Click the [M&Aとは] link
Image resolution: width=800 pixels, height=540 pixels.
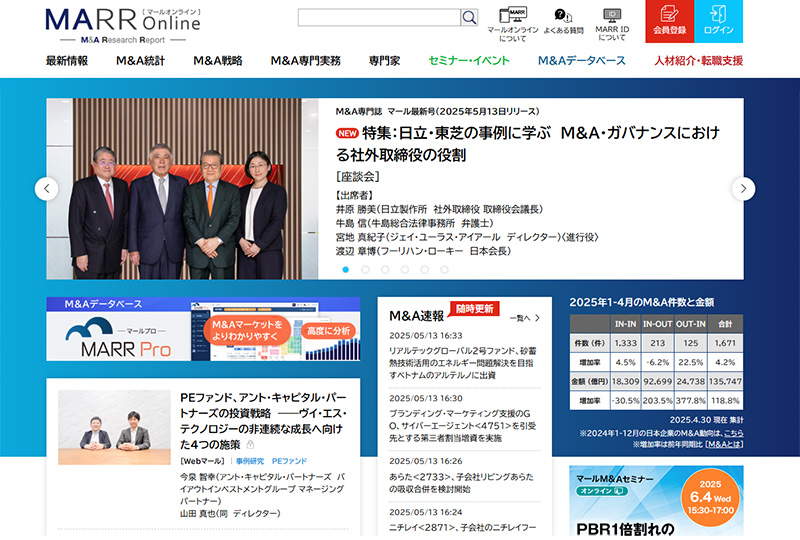pos(723,445)
